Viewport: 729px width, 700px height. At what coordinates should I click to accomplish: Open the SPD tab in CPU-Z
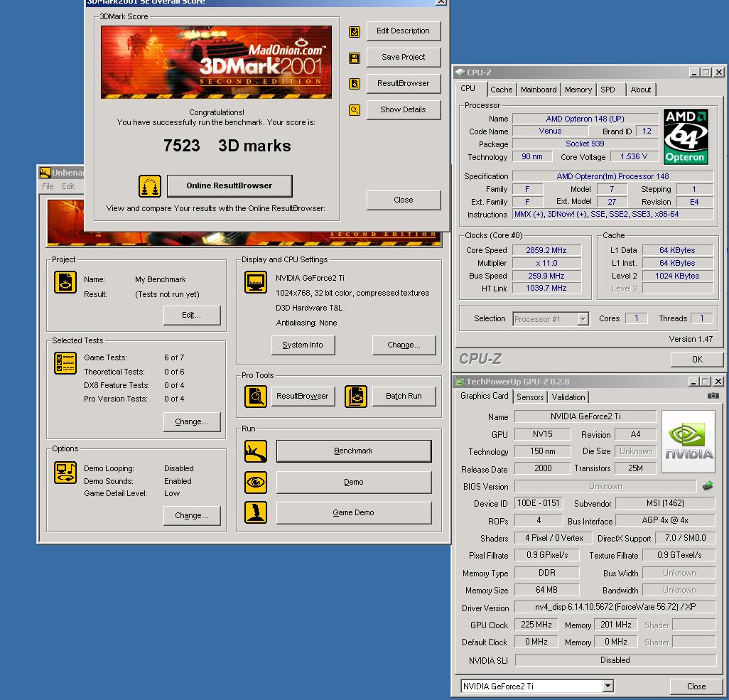click(607, 90)
